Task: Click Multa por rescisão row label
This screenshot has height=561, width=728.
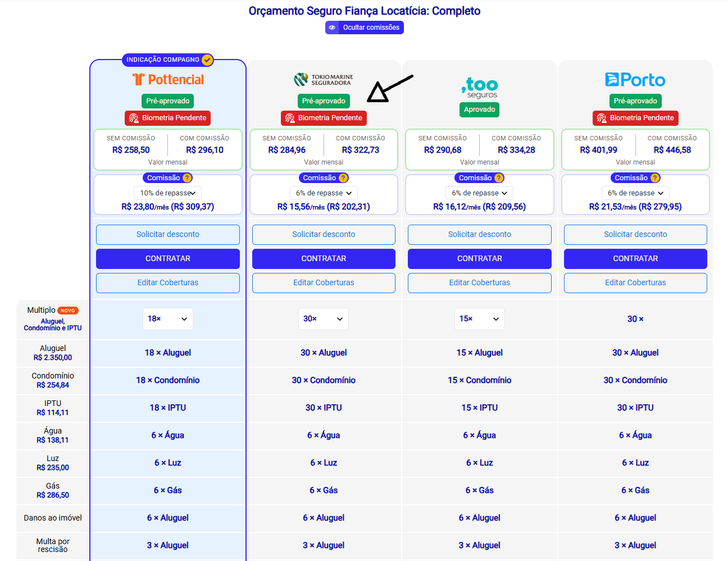Action: pos(53,545)
